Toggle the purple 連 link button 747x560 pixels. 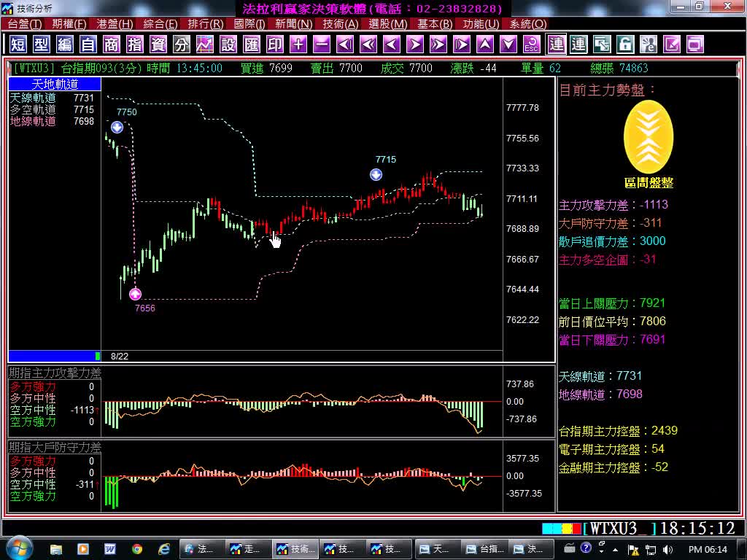(557, 44)
